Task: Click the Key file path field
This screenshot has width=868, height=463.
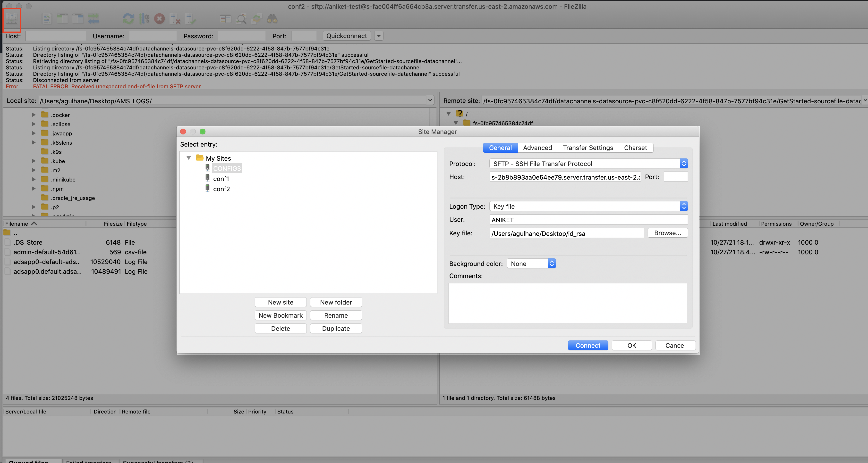Action: pos(566,233)
